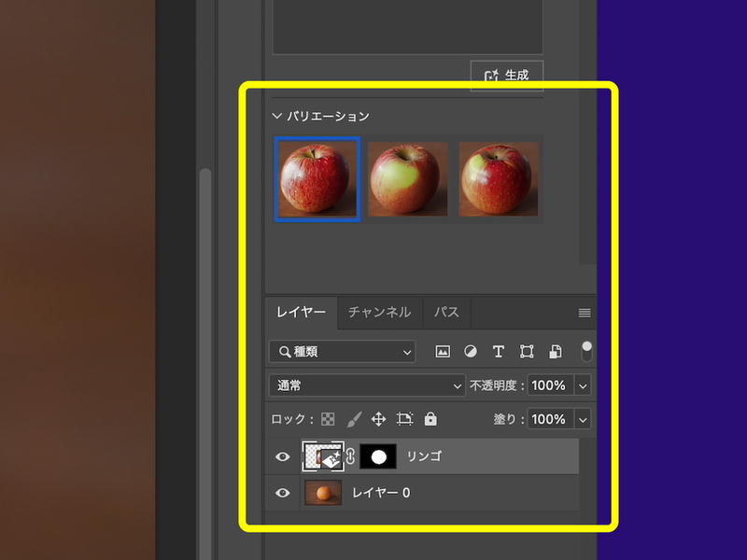Image resolution: width=747 pixels, height=560 pixels.
Task: Switch to the パス tab
Action: pos(446,313)
